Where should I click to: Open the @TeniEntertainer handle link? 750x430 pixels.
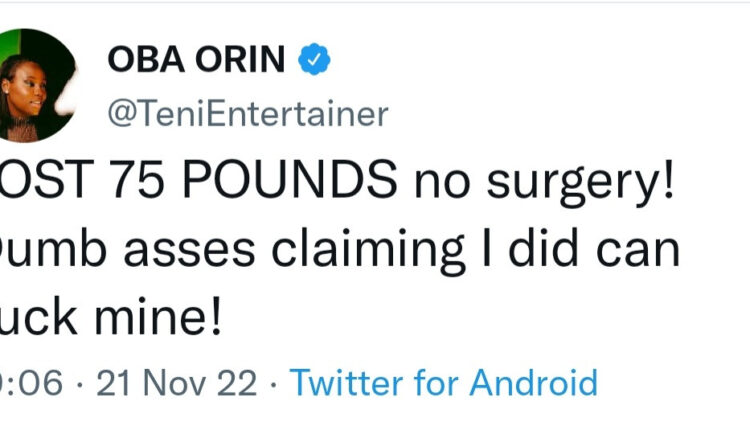coord(247,113)
